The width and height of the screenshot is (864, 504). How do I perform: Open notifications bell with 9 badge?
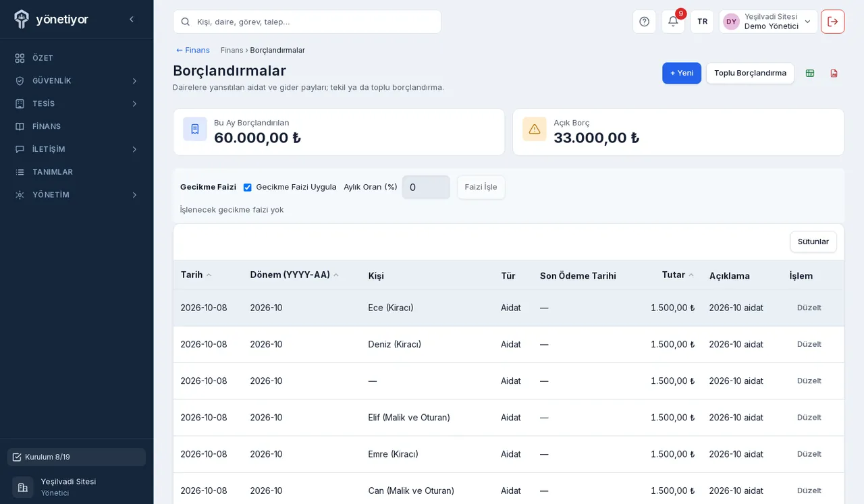click(x=673, y=22)
